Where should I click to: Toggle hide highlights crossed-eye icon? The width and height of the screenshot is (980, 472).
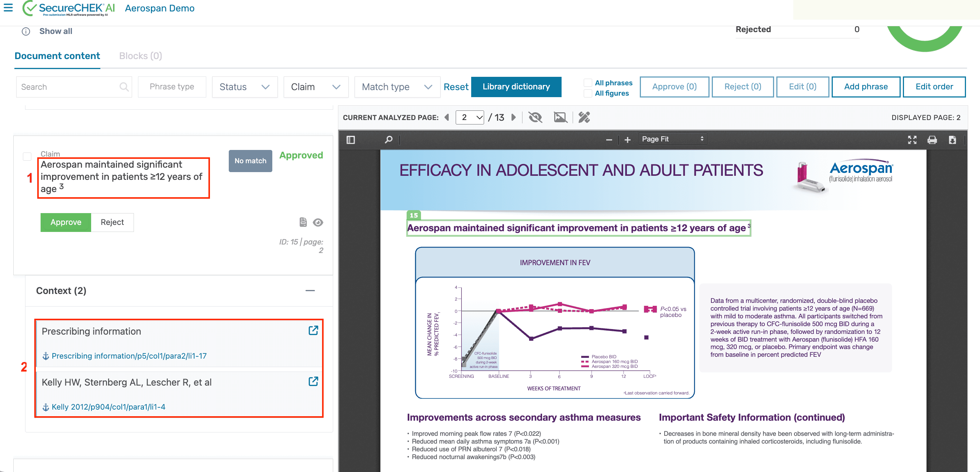pos(535,117)
